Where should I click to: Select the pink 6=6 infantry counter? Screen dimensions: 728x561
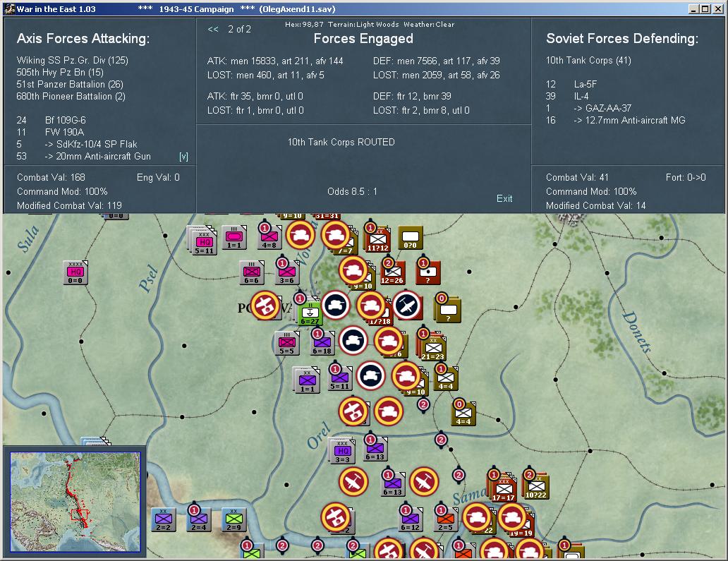click(251, 272)
